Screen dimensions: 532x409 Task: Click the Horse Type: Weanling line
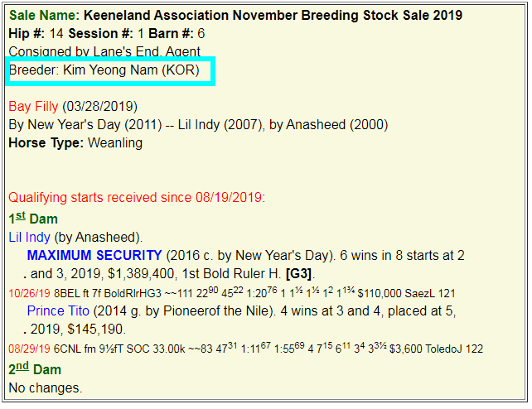(75, 143)
